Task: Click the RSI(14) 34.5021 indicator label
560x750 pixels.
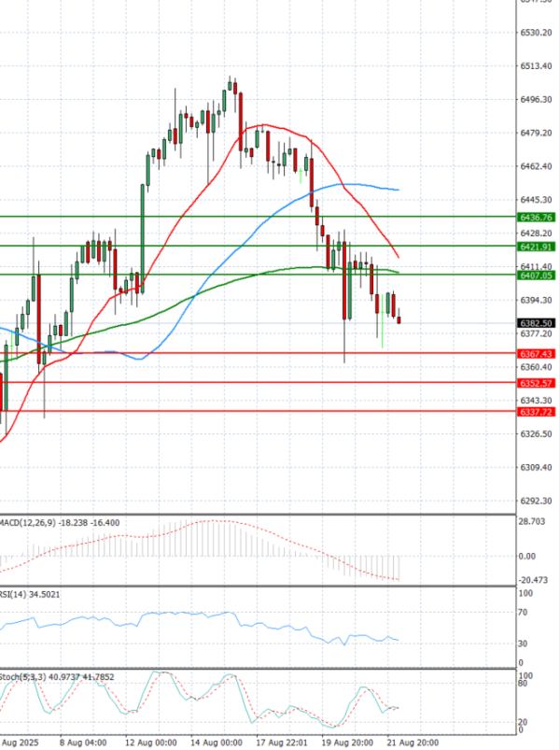Action: 30,594
